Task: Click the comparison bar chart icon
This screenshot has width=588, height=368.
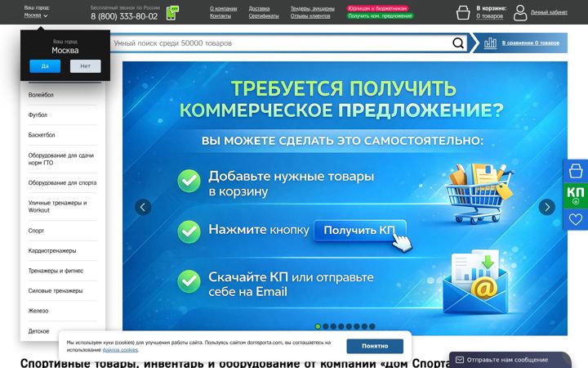Action: pos(490,43)
